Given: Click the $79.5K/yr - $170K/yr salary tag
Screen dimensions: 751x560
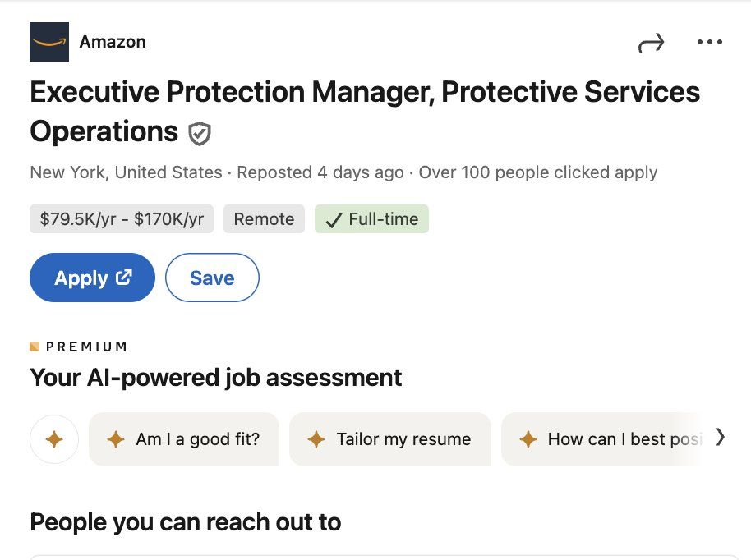Looking at the screenshot, I should coord(122,219).
